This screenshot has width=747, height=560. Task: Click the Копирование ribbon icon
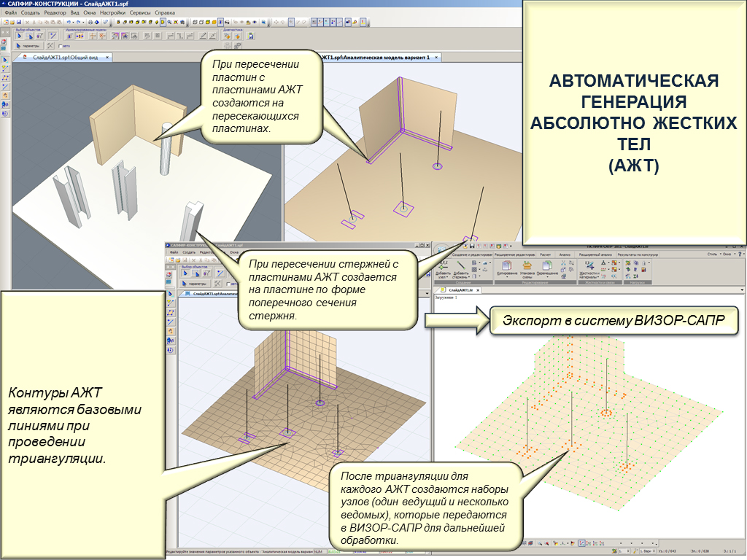click(x=507, y=267)
